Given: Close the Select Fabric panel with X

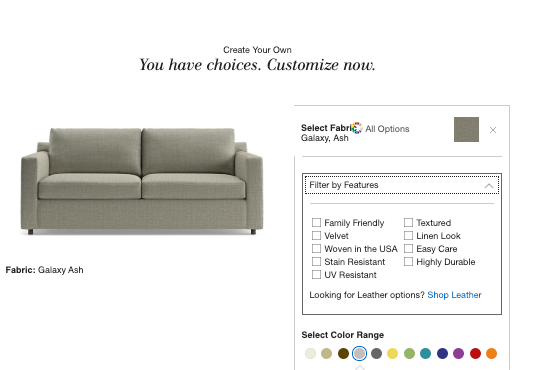Looking at the screenshot, I should [x=493, y=130].
